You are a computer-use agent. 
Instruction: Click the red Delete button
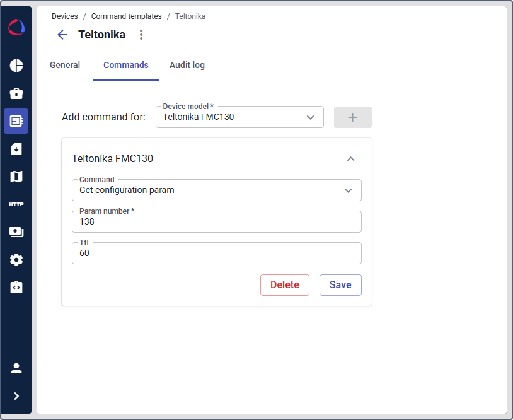(284, 285)
